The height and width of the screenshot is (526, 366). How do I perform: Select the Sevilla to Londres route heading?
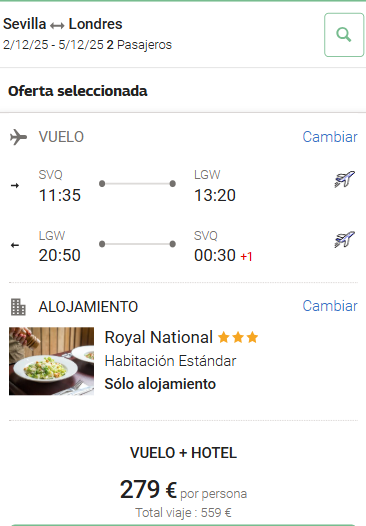click(63, 24)
